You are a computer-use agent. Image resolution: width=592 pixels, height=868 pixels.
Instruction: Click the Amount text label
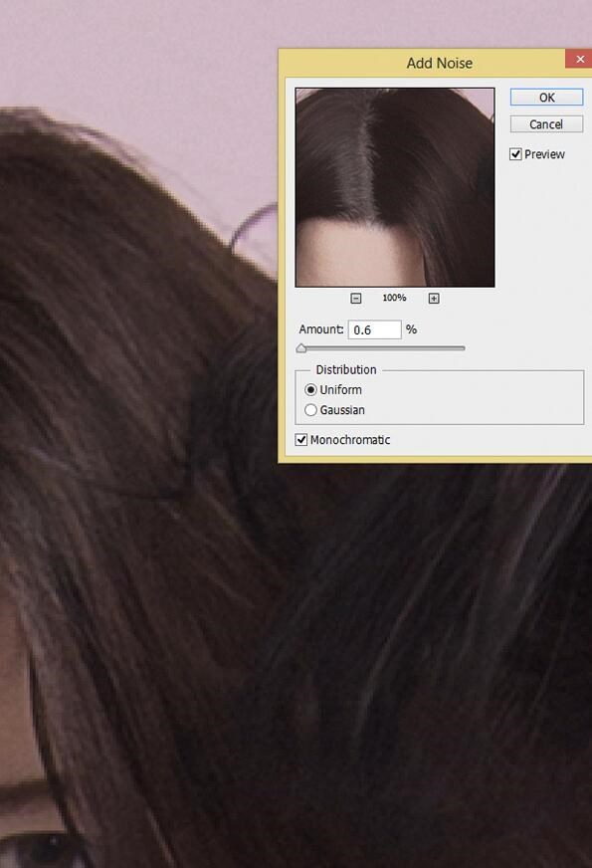(321, 329)
